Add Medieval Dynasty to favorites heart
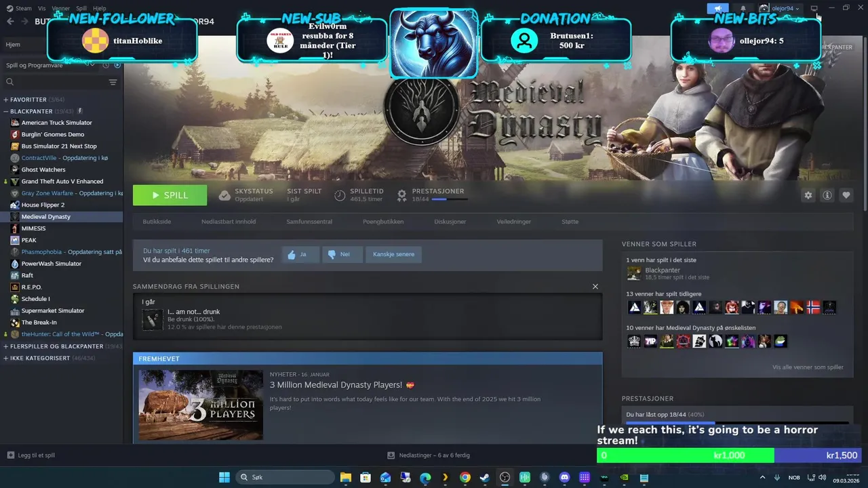The image size is (868, 488). [846, 195]
